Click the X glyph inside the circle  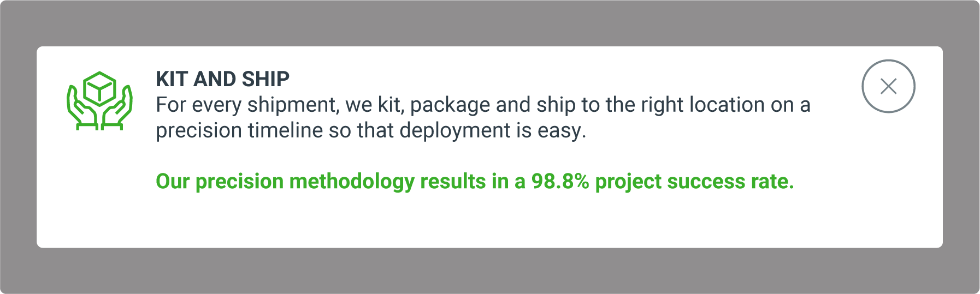[x=888, y=86]
